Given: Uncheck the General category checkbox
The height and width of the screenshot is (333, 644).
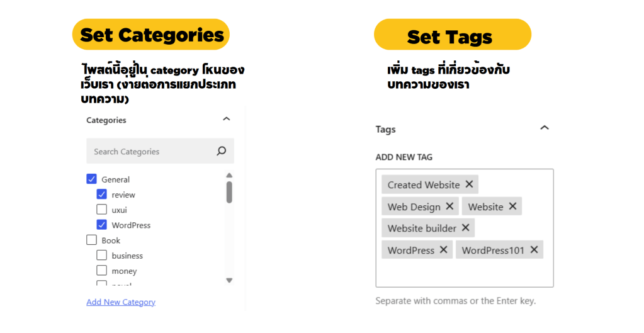Looking at the screenshot, I should point(91,179).
